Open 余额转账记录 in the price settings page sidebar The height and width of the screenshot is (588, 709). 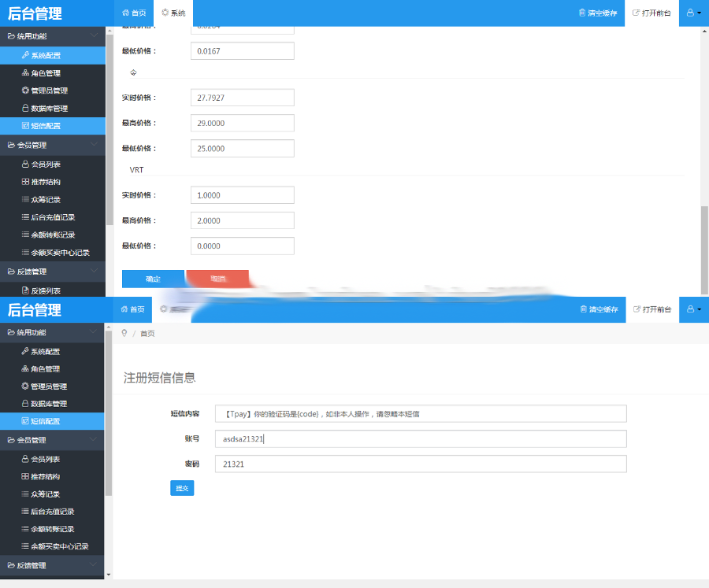coord(53,235)
